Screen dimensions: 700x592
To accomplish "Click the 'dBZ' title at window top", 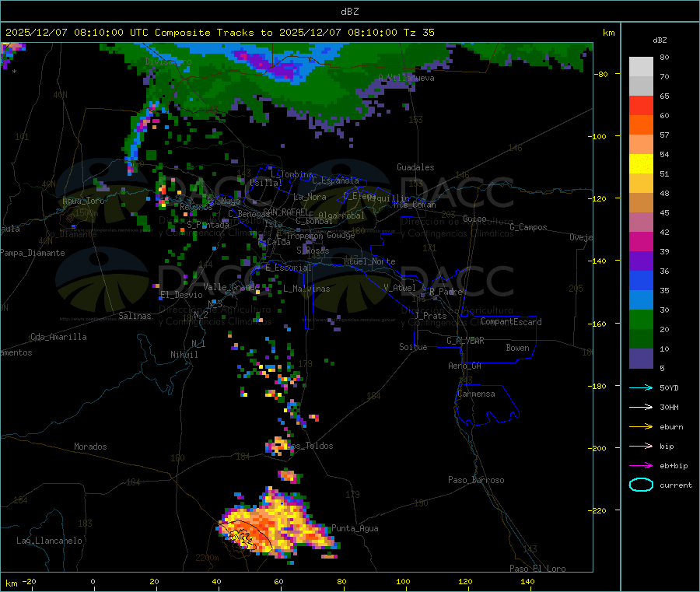I will (x=349, y=12).
